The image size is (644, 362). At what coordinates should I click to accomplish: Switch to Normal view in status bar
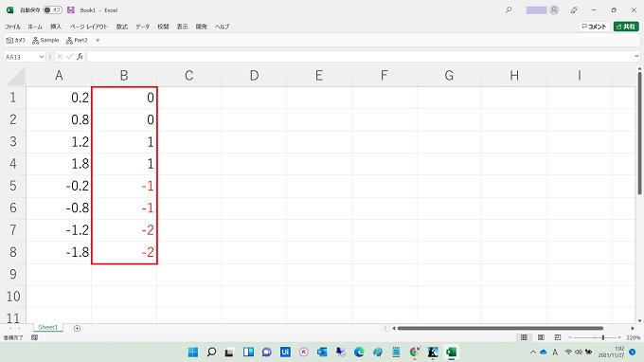click(x=524, y=337)
